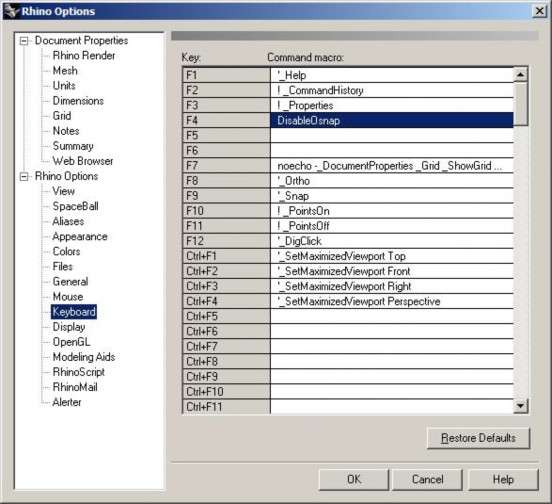Select Notes in the tree
Viewport: 552px width, 504px height.
pos(66,131)
